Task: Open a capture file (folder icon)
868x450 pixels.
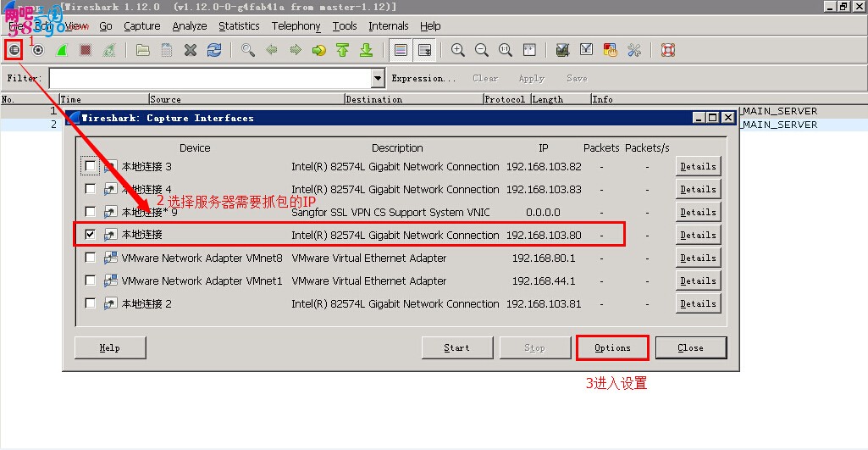Action: (143, 51)
